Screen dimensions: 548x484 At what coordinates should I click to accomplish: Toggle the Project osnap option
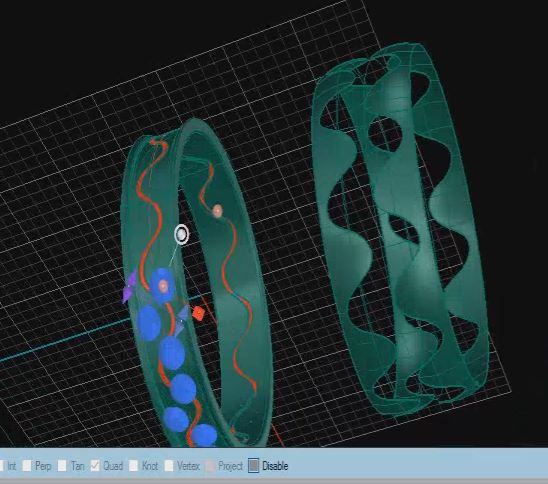(x=210, y=466)
